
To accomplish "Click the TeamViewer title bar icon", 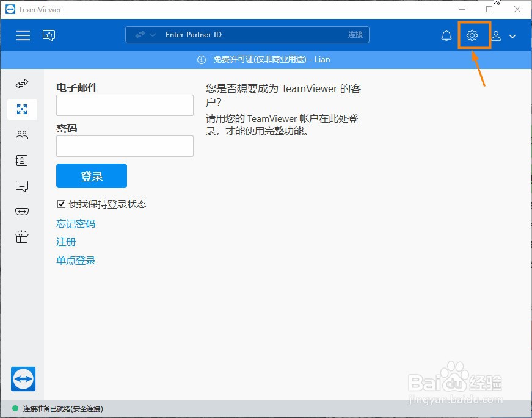I will [10, 9].
